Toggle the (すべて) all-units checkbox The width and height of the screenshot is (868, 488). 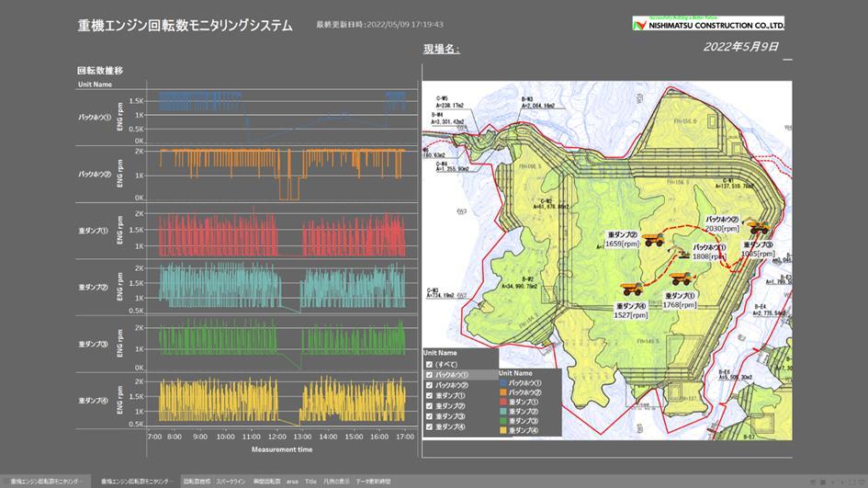[429, 364]
